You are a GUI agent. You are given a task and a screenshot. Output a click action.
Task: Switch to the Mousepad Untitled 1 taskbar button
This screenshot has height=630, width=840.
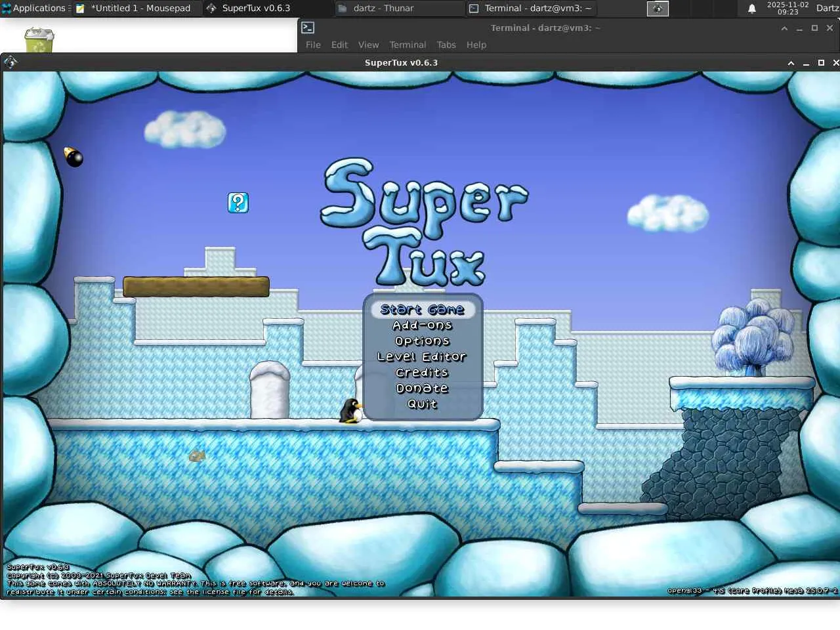pos(136,9)
